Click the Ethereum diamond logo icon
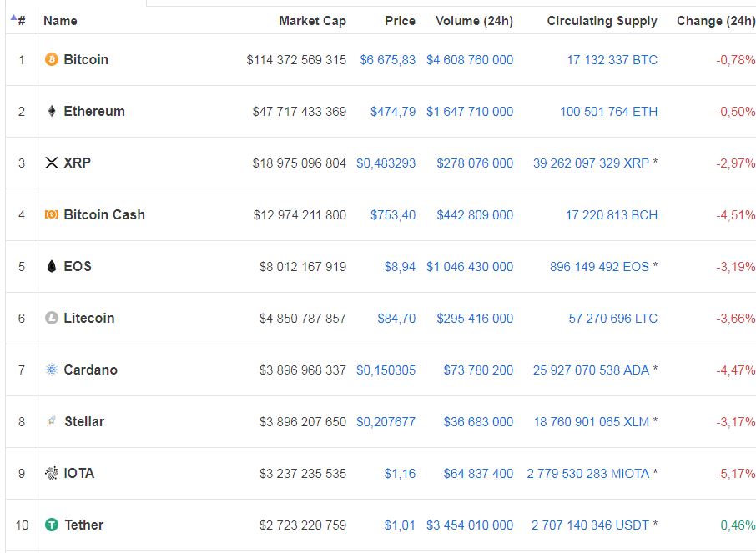Viewport: 756px width, 553px height. click(52, 112)
